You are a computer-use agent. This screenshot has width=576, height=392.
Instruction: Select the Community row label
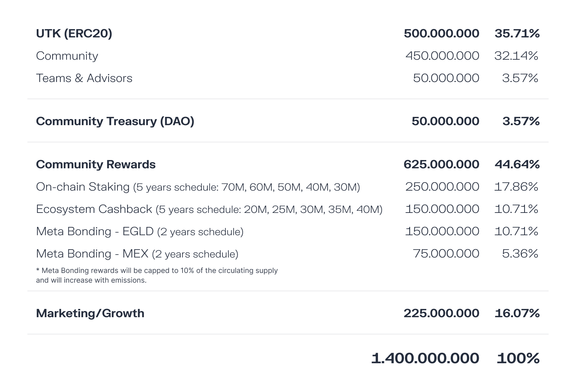67,56
